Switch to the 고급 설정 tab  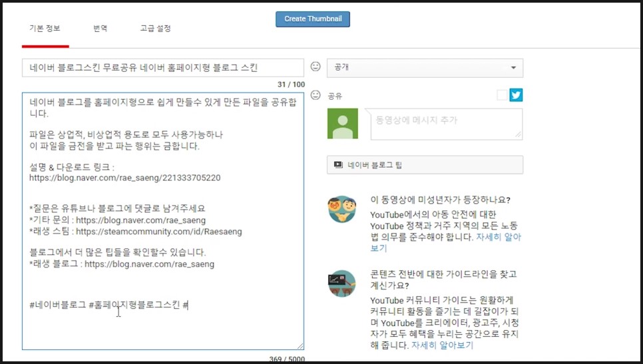[x=155, y=29]
